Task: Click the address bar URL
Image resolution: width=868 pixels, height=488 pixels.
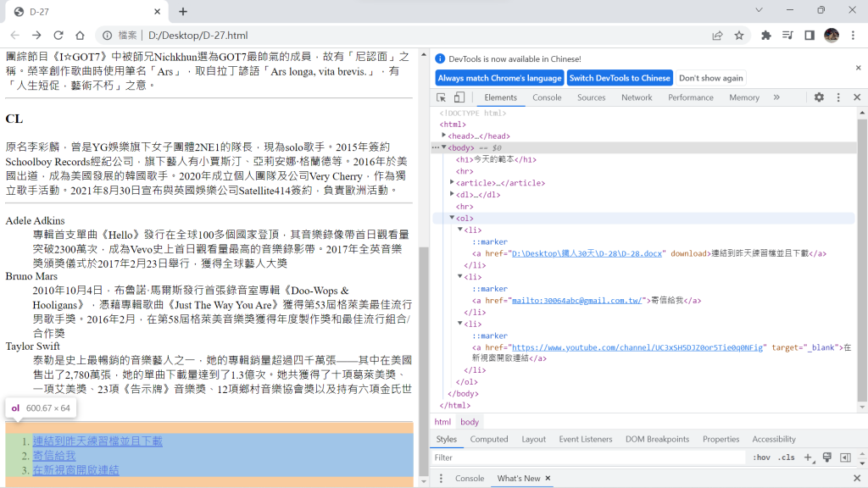Action: [198, 36]
